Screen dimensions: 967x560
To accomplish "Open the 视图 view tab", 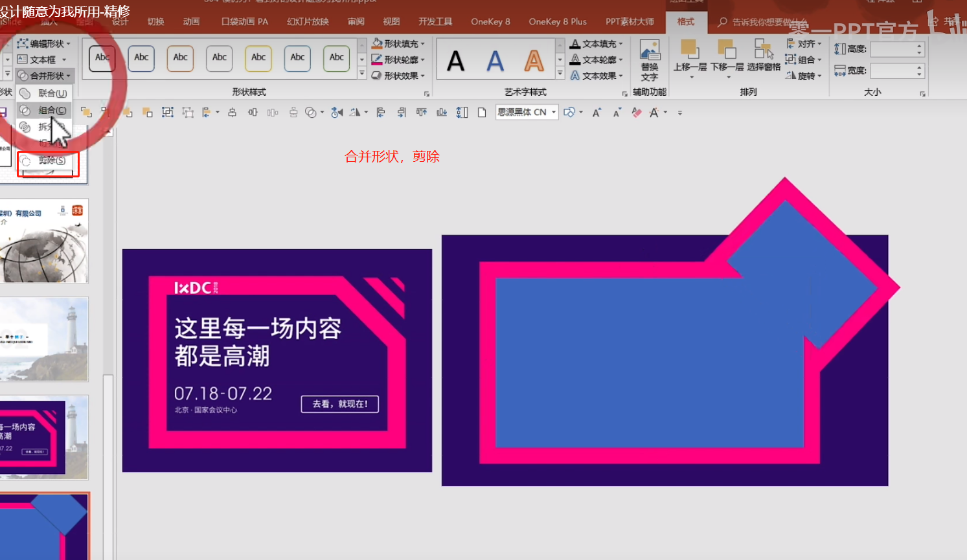I will pyautogui.click(x=391, y=21).
